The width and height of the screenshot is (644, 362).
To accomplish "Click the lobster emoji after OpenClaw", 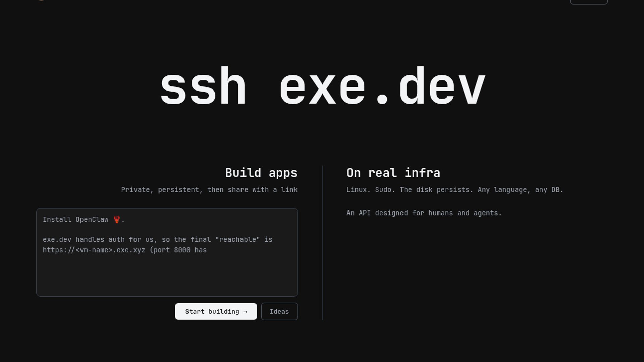I will click(117, 220).
